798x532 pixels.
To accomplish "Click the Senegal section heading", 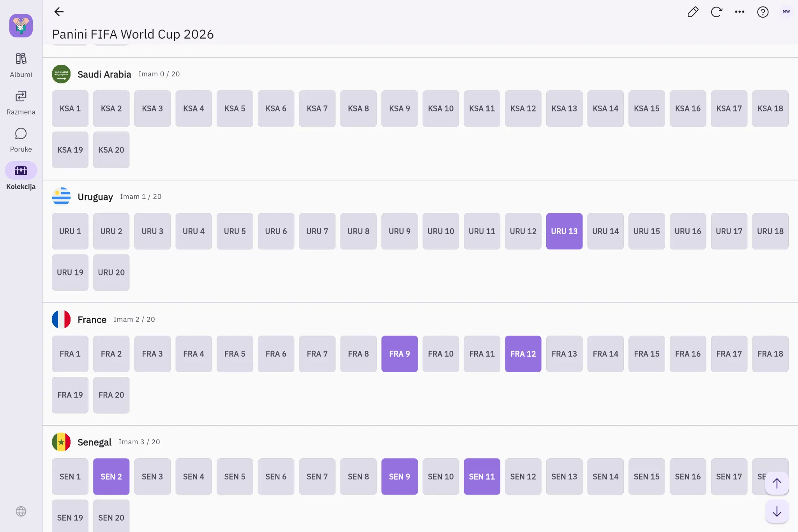I will tap(94, 442).
